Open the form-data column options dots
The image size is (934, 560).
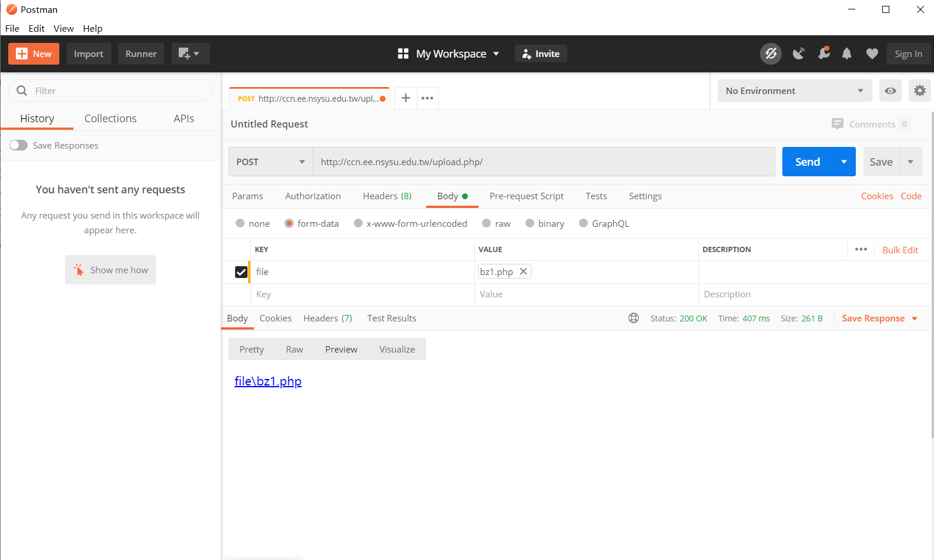pyautogui.click(x=861, y=249)
